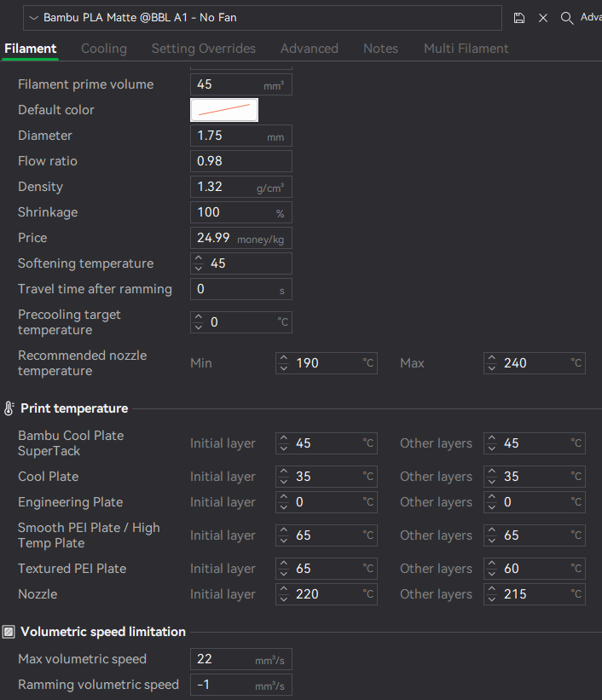
Task: Increase recommended nozzle Min temperature
Action: click(x=284, y=358)
